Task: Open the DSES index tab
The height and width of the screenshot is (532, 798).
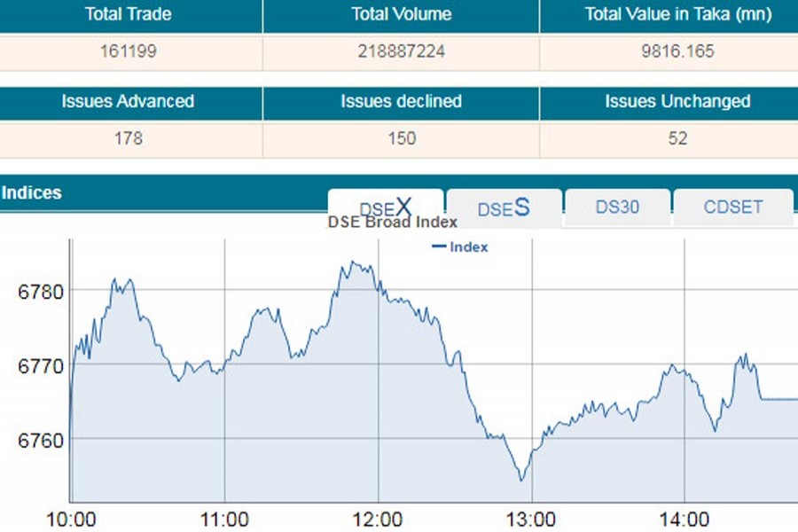Action: pos(504,208)
